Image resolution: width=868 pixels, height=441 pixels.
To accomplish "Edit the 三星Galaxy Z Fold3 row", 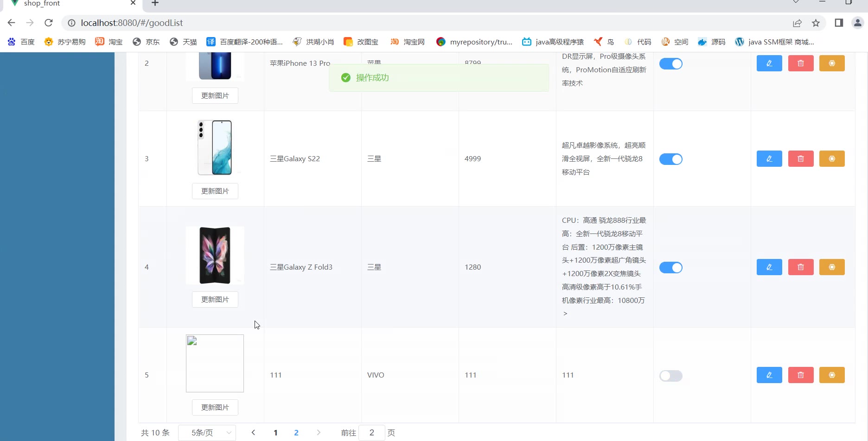I will pos(769,267).
